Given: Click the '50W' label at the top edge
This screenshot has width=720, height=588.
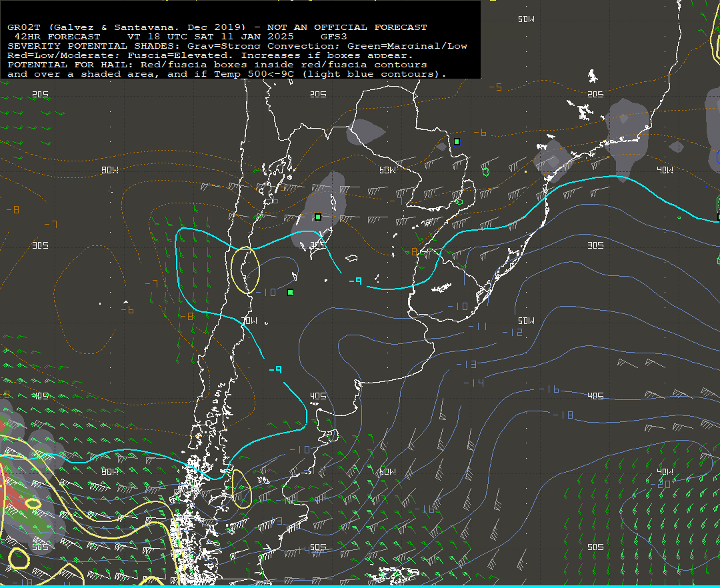Looking at the screenshot, I should point(526,19).
